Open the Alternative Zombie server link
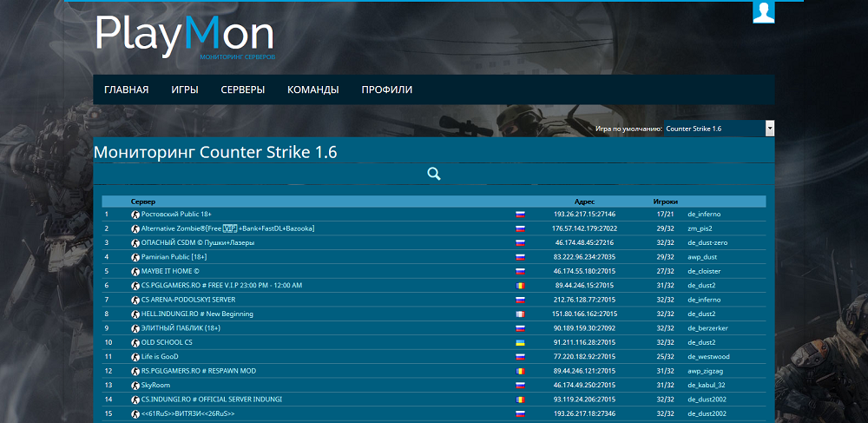Image resolution: width=868 pixels, height=423 pixels. coord(227,228)
